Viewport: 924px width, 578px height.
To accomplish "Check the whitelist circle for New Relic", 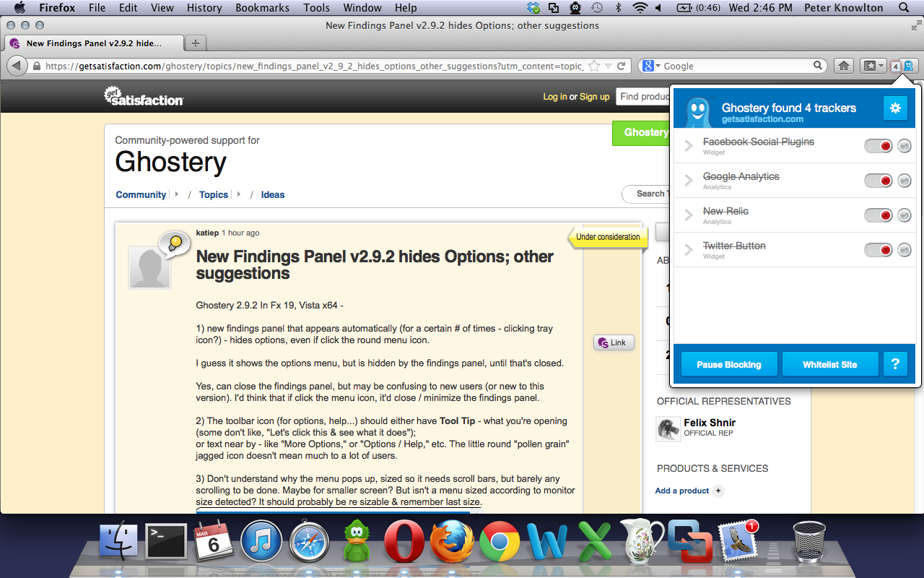I will tap(905, 215).
